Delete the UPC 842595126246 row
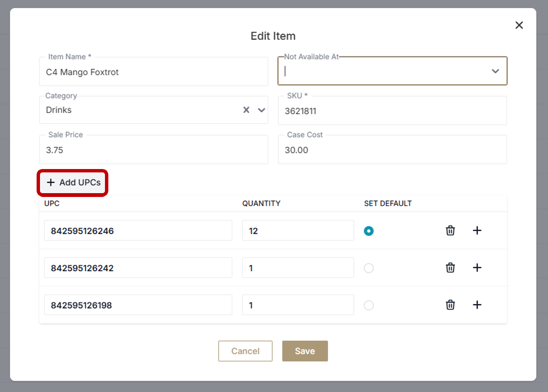 (450, 231)
